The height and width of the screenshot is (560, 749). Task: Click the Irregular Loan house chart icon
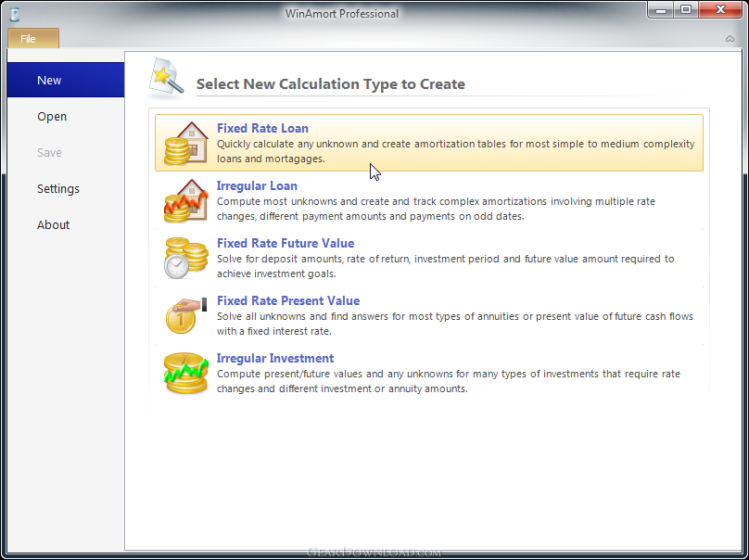click(186, 200)
